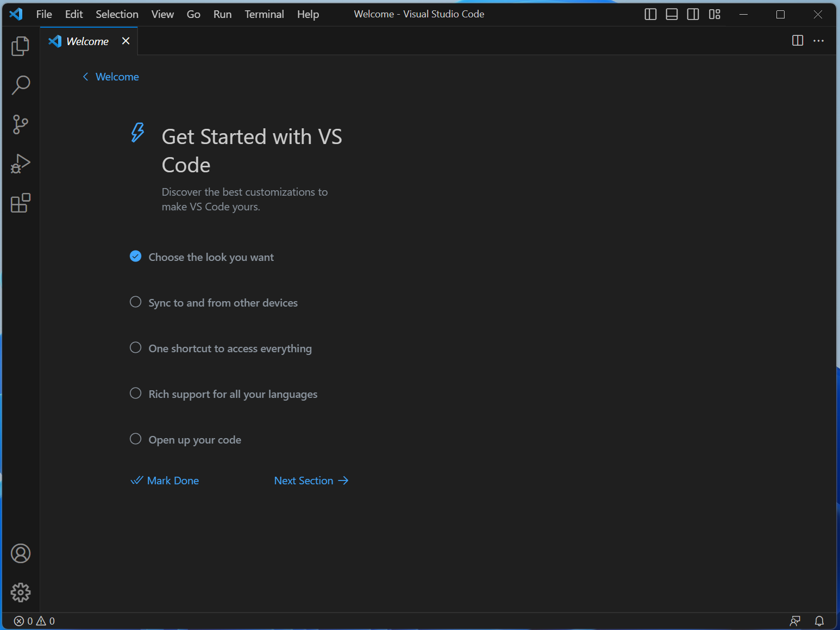Image resolution: width=840 pixels, height=630 pixels.
Task: Go back via the Welcome breadcrumb link
Action: click(111, 77)
